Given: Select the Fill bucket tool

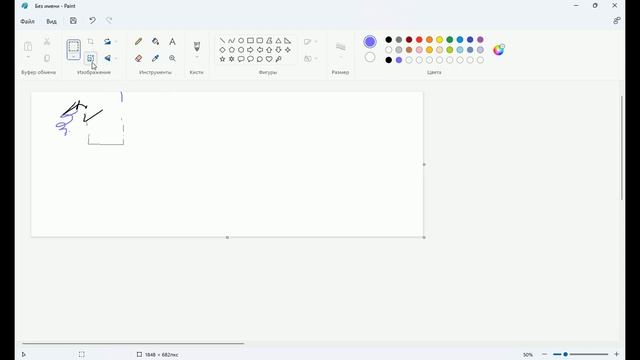Looking at the screenshot, I should pyautogui.click(x=156, y=42).
